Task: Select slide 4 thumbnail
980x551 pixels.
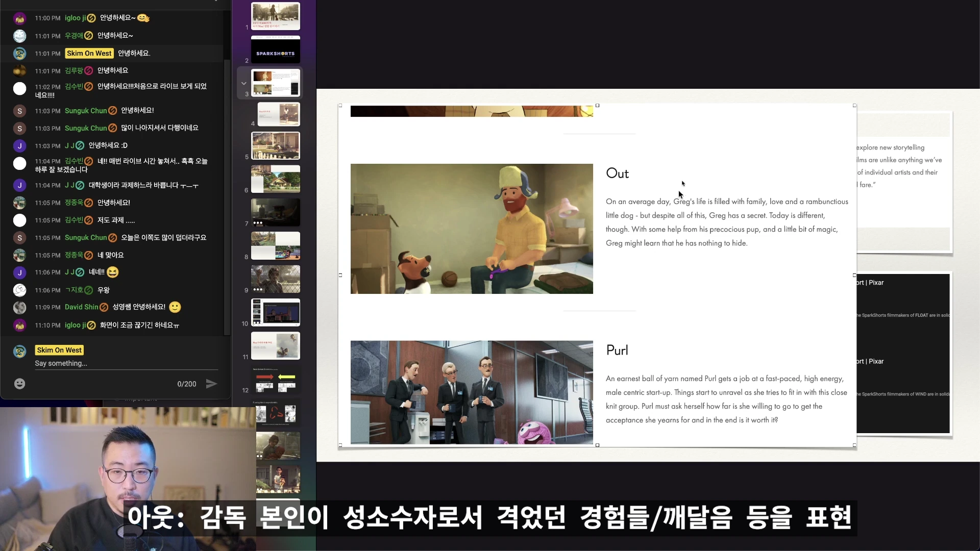Action: click(x=279, y=114)
